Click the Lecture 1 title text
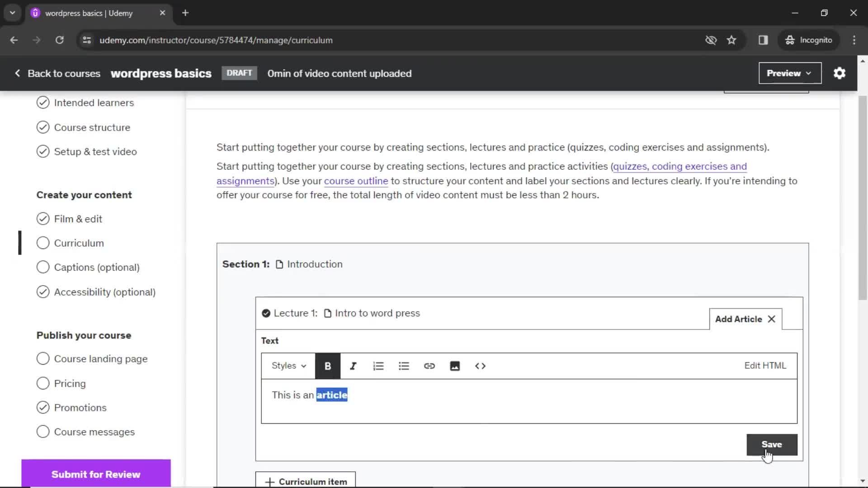 point(377,313)
